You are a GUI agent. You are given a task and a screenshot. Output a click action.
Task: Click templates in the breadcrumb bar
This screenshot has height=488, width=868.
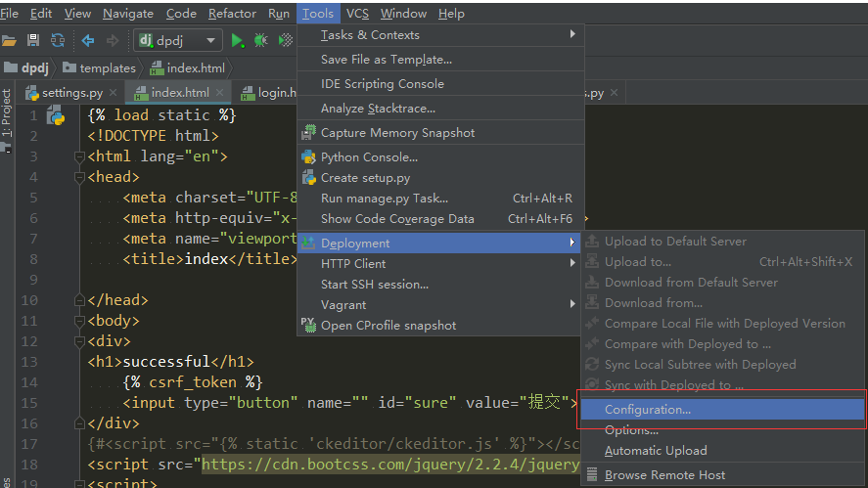[107, 68]
